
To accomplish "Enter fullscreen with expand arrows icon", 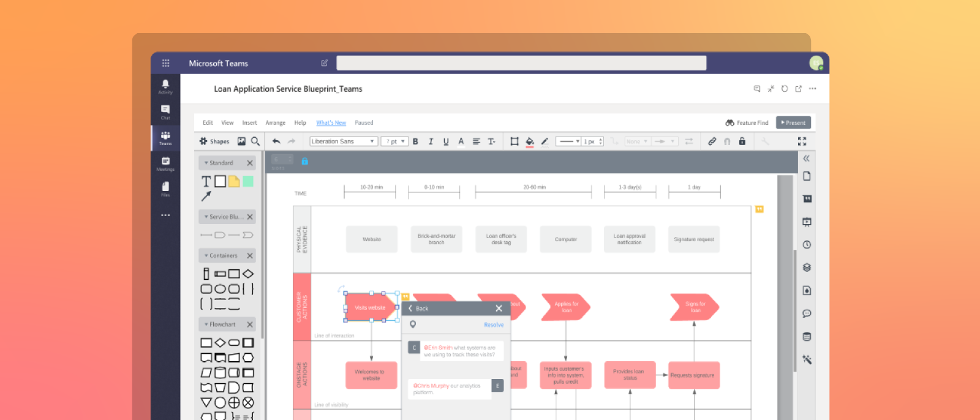I will 802,141.
